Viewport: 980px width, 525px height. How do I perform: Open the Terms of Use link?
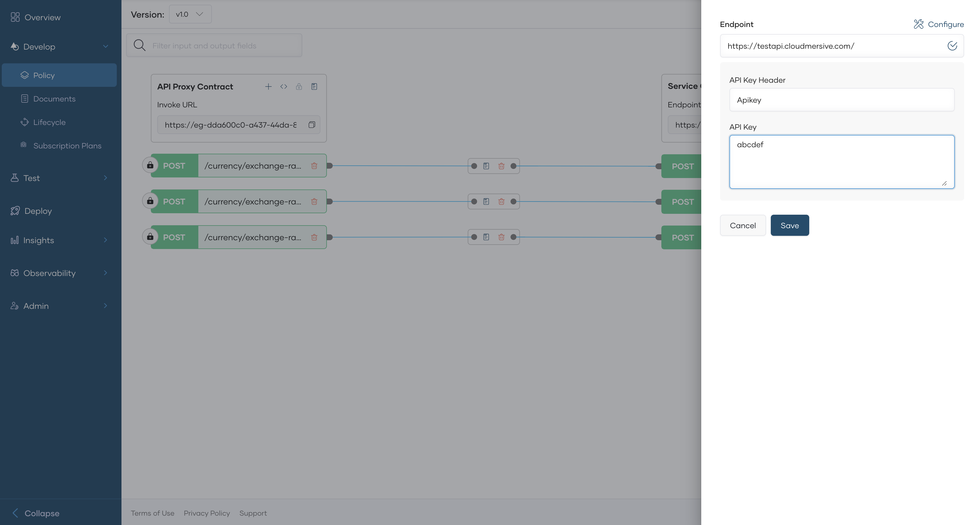(152, 513)
